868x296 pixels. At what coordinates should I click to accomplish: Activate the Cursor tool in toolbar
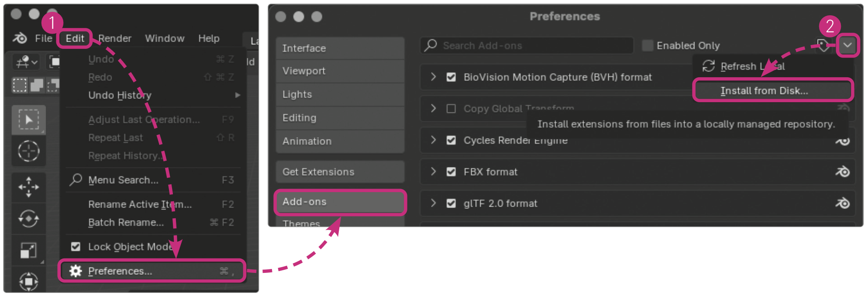29,151
